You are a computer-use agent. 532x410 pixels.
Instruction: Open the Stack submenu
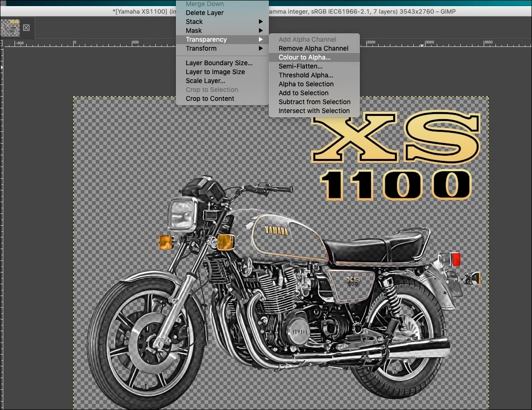[222, 22]
